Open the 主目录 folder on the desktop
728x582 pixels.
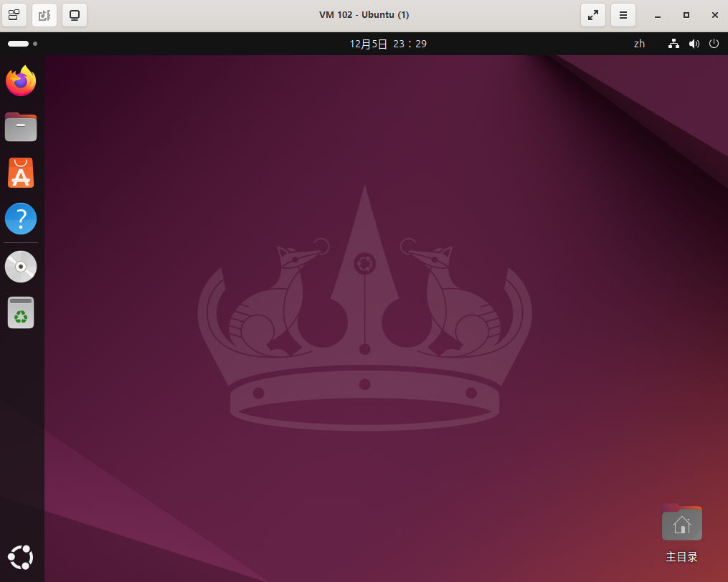click(x=681, y=523)
